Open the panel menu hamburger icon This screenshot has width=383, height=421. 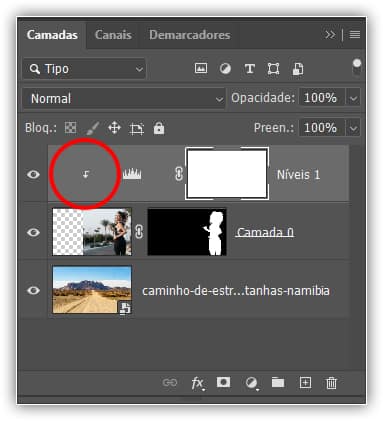point(355,34)
